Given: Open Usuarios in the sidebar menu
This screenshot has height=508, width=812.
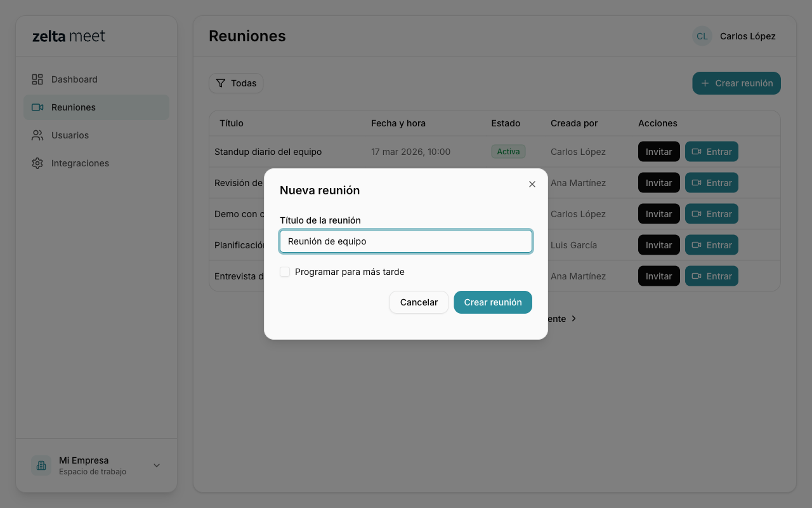Looking at the screenshot, I should point(70,135).
